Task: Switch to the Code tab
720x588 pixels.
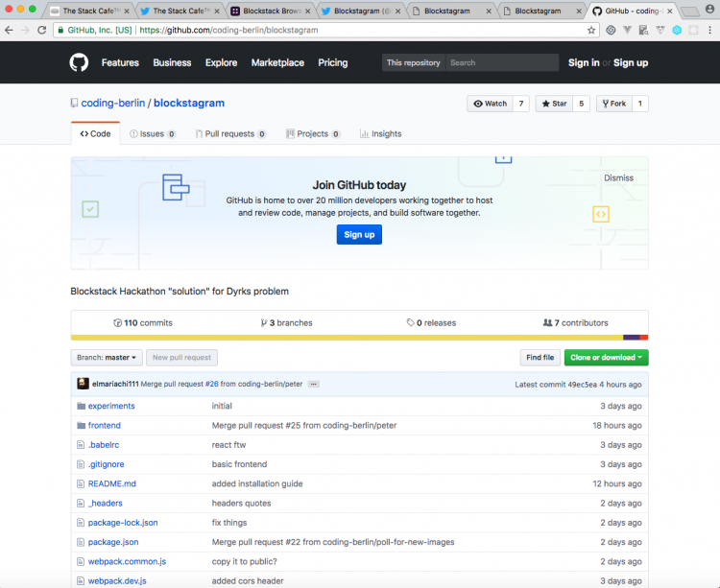Action: (95, 133)
